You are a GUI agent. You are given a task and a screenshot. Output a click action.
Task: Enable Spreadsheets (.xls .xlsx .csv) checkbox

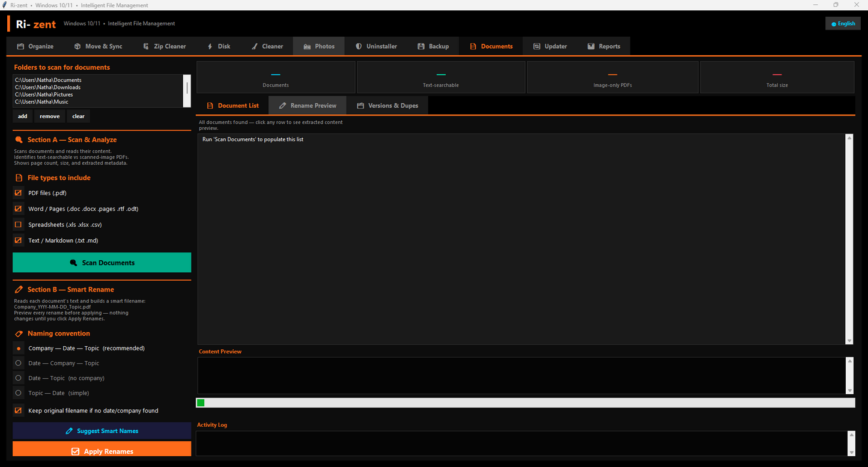click(18, 224)
